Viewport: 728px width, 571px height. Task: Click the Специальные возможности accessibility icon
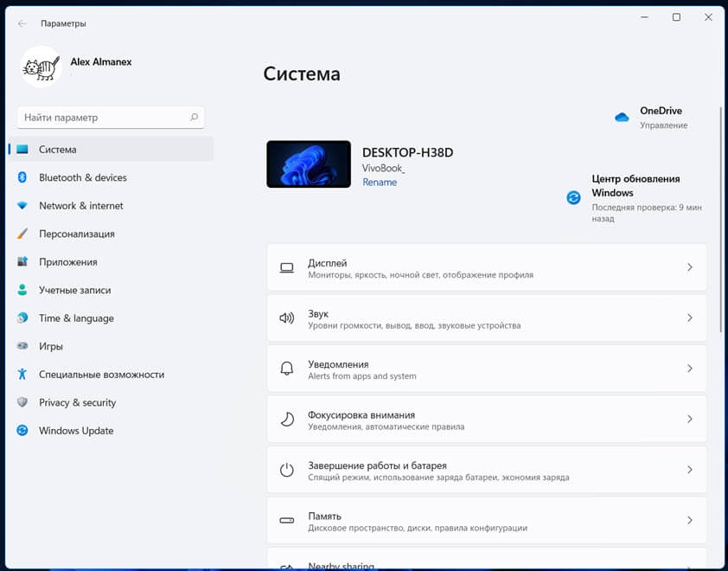pyautogui.click(x=22, y=374)
